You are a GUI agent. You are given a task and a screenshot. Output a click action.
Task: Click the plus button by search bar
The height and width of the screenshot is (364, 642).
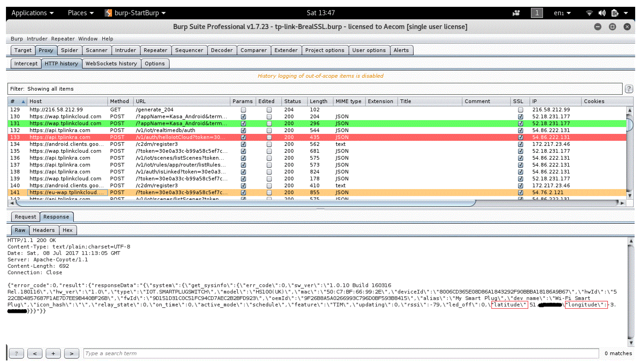(x=53, y=353)
